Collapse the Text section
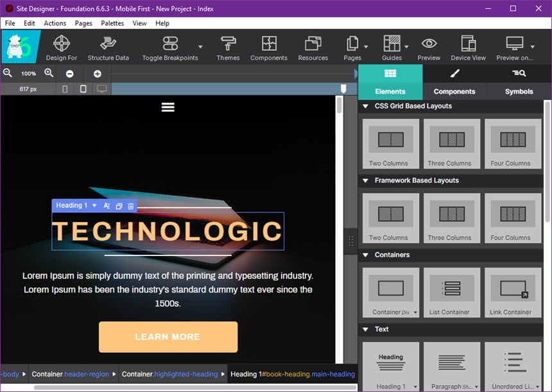The width and height of the screenshot is (552, 392). coord(365,329)
